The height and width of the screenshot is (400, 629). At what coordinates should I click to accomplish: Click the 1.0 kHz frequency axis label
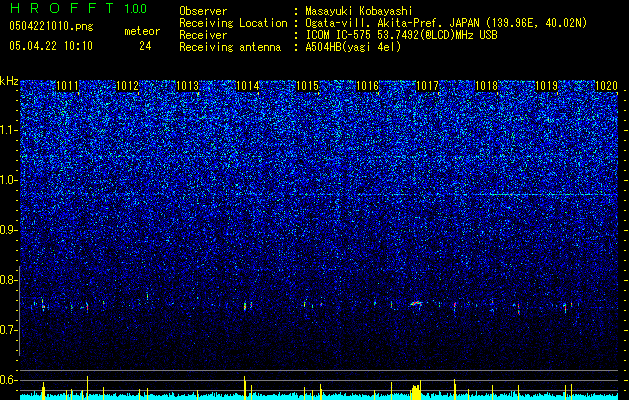[x=9, y=180]
